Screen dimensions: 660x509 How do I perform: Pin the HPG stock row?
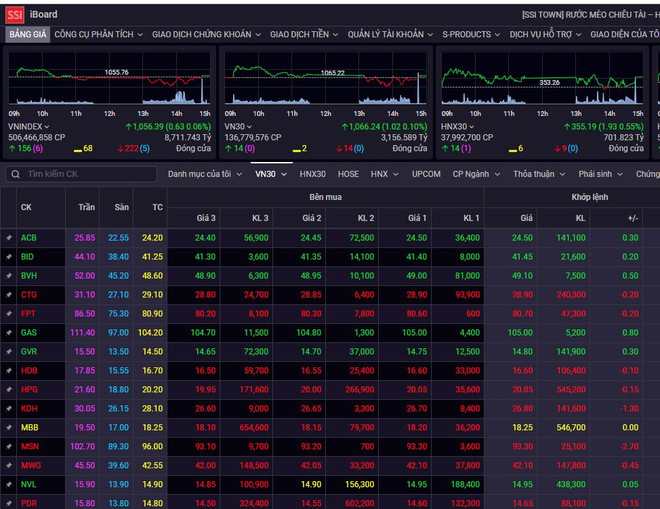tap(9, 389)
